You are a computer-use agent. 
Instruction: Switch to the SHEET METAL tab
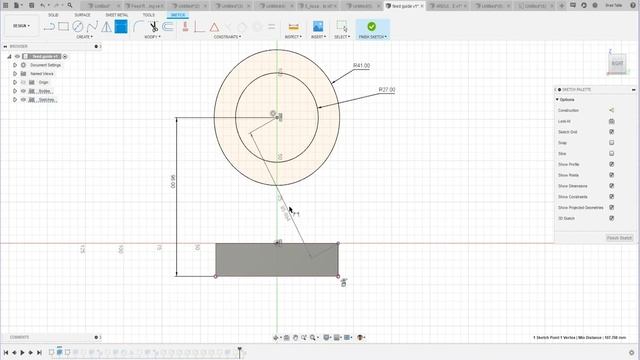(x=117, y=15)
